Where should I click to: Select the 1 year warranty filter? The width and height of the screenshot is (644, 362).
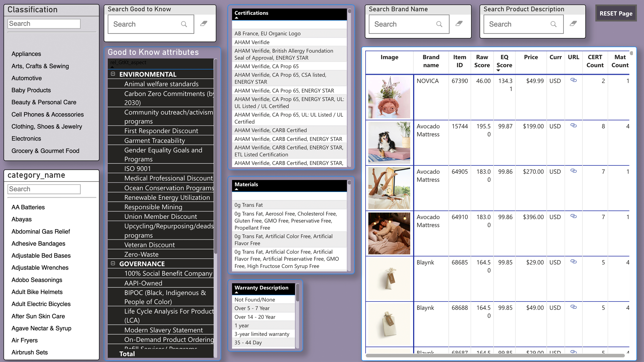coord(242,325)
